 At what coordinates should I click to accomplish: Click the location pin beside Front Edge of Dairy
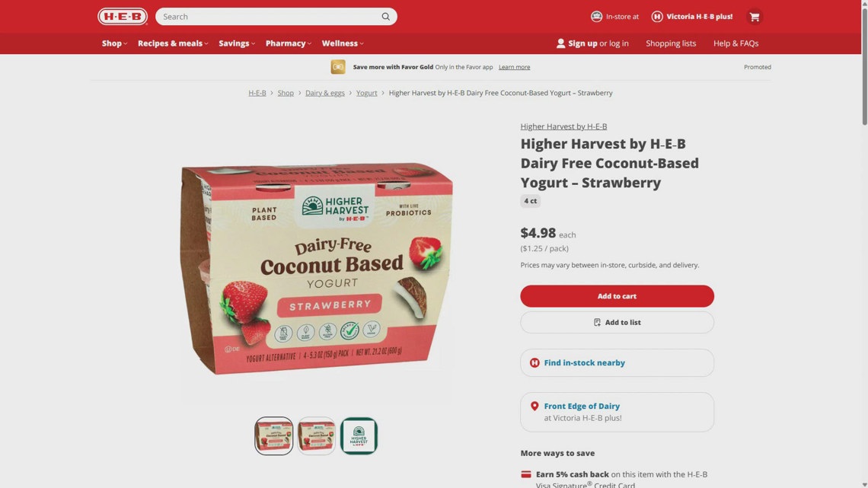[535, 406]
